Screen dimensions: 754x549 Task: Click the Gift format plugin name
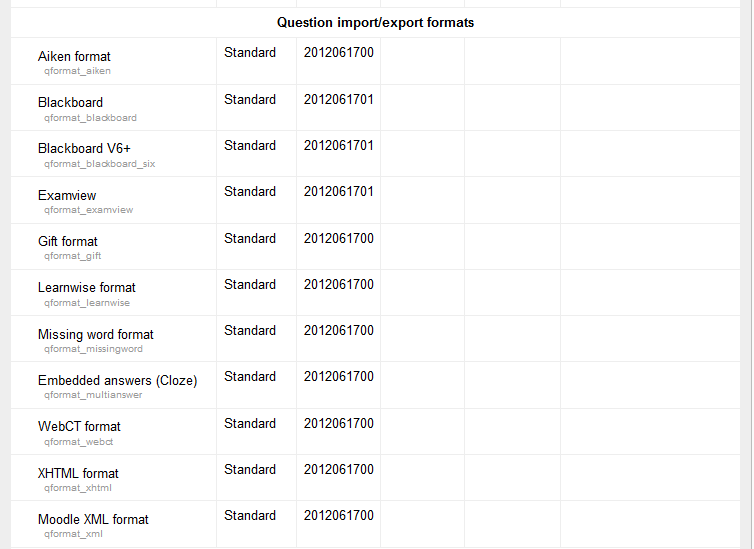(x=68, y=242)
